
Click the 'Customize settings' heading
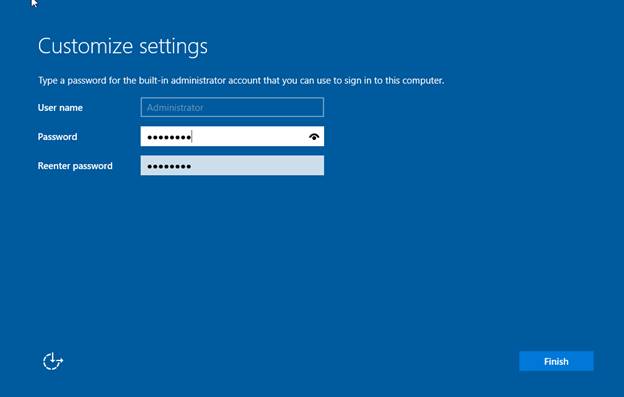tap(123, 46)
